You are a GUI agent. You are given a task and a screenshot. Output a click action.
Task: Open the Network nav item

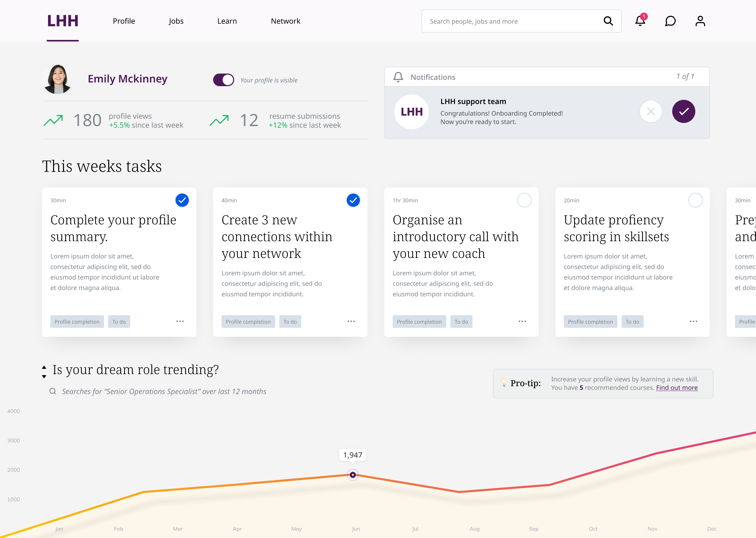tap(286, 21)
